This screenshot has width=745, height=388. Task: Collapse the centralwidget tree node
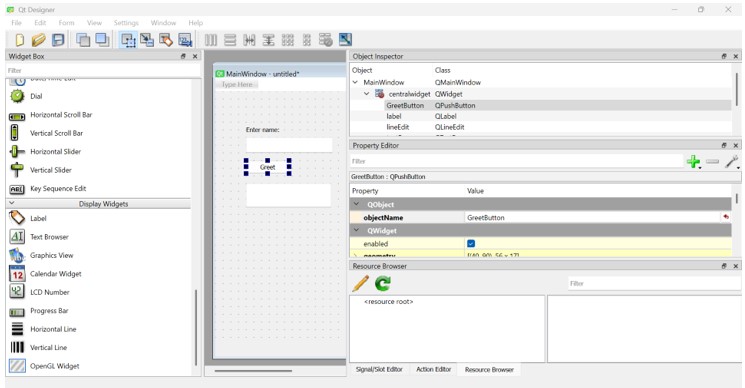[366, 94]
